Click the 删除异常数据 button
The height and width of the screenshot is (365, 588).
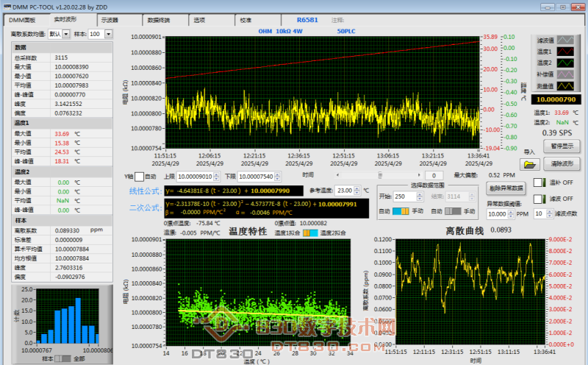506,188
